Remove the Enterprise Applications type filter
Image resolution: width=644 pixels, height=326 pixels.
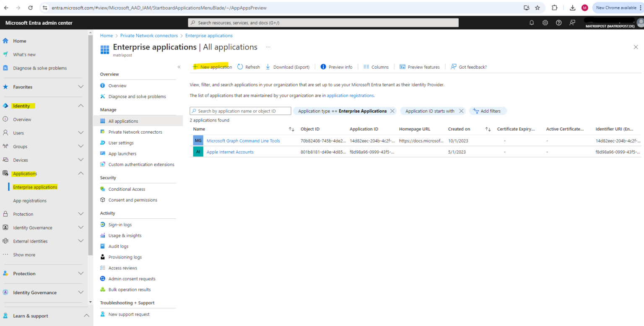[x=392, y=111]
